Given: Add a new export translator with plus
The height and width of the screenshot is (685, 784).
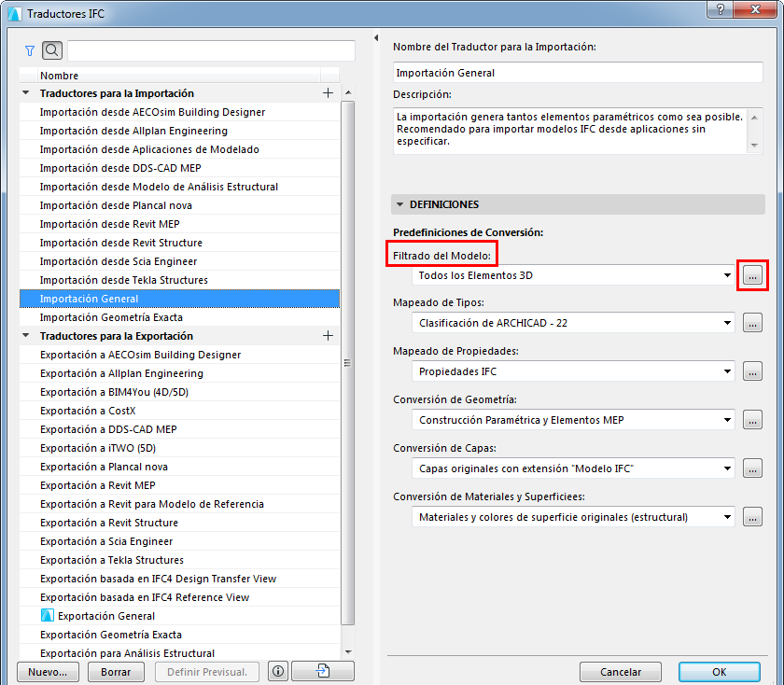Looking at the screenshot, I should point(328,335).
